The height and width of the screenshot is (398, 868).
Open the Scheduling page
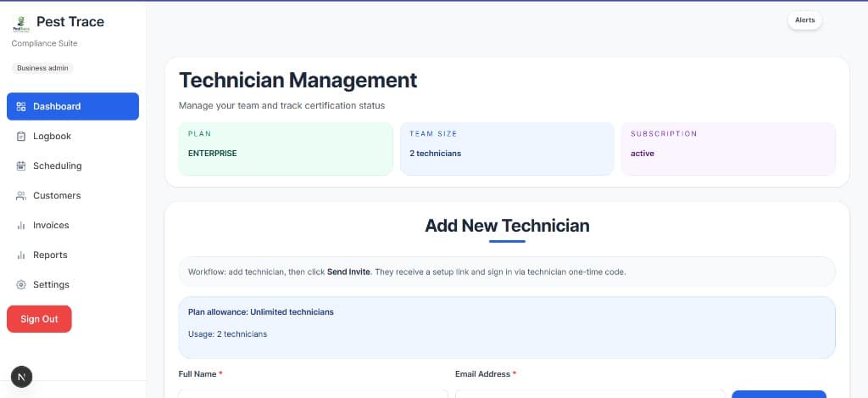[73, 165]
